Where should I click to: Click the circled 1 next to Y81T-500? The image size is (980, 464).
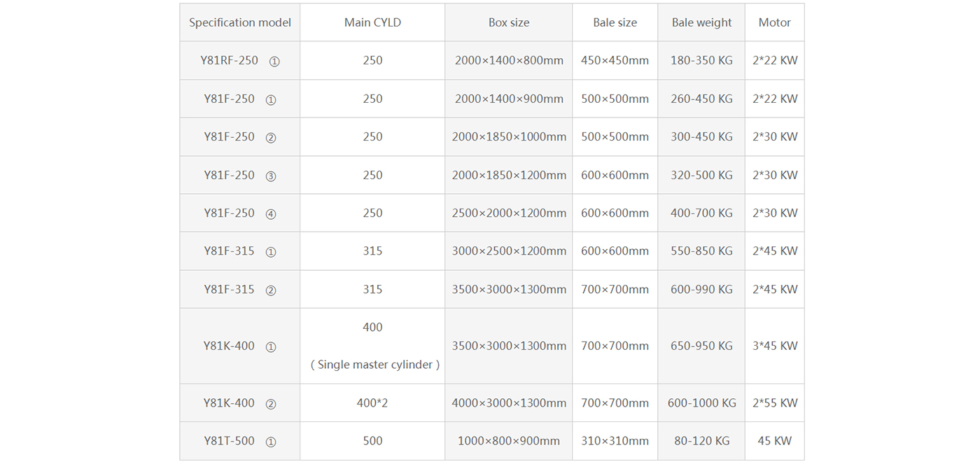click(x=271, y=442)
